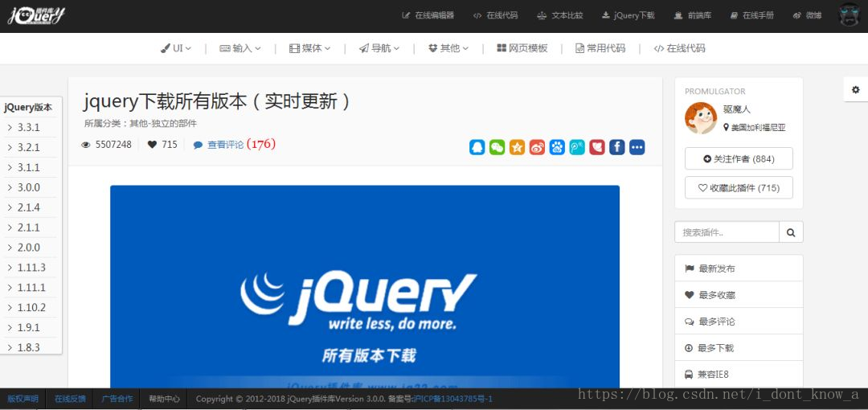Open author name 驱魔人

coord(737,109)
